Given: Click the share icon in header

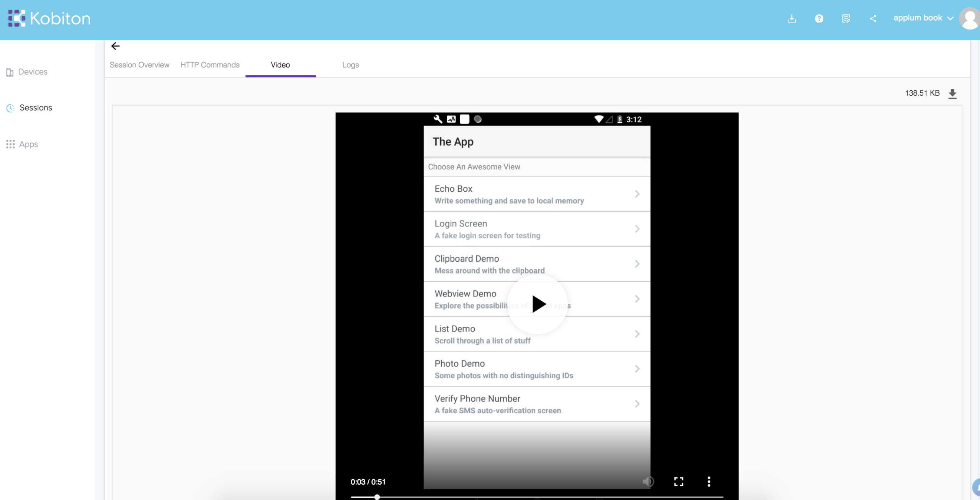Looking at the screenshot, I should [873, 18].
